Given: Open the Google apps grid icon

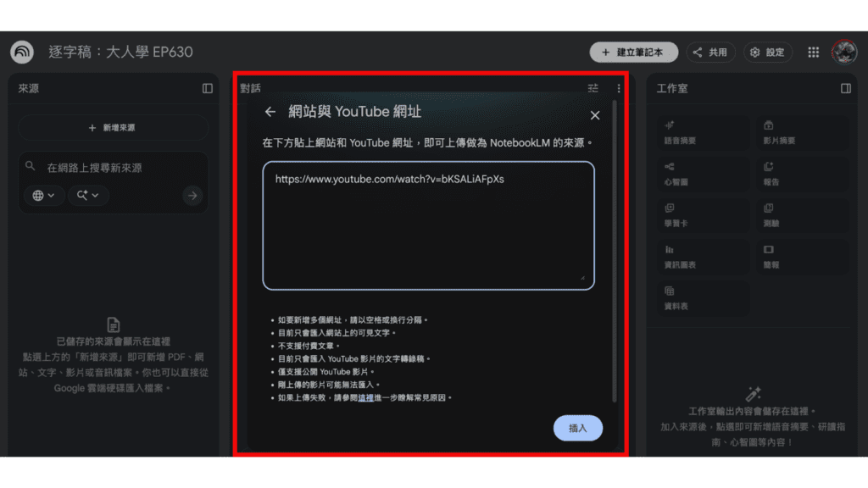Looking at the screenshot, I should 813,53.
